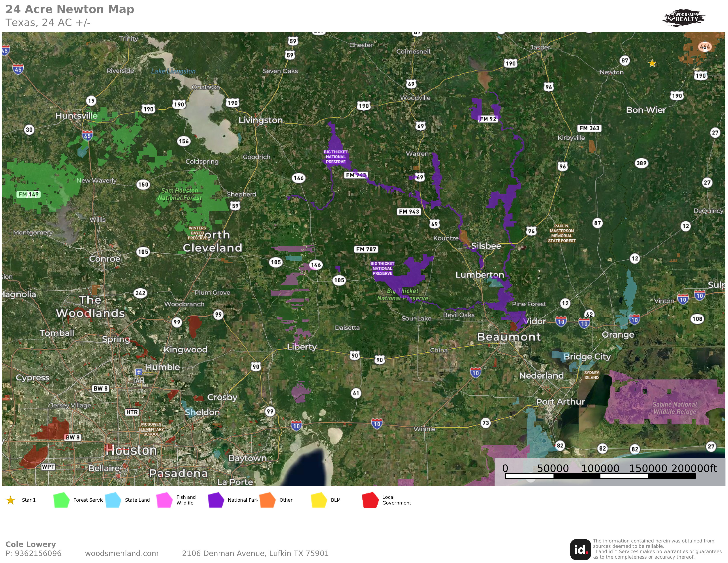Click the gold star property marker
This screenshot has height=563, width=728.
(652, 63)
